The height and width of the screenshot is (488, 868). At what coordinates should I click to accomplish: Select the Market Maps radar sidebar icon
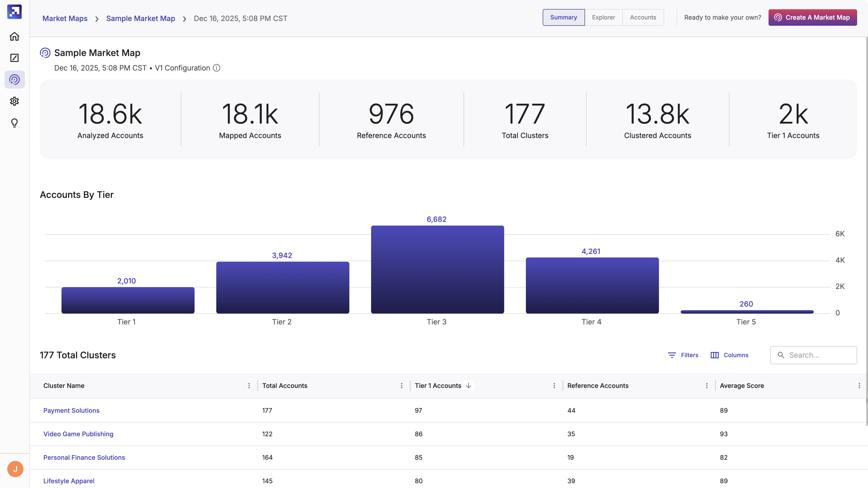pos(14,80)
